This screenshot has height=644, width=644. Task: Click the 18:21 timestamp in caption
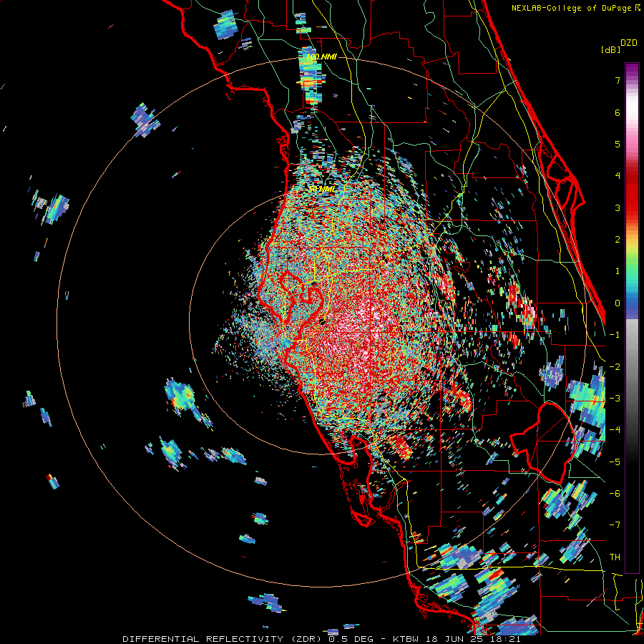506,639
